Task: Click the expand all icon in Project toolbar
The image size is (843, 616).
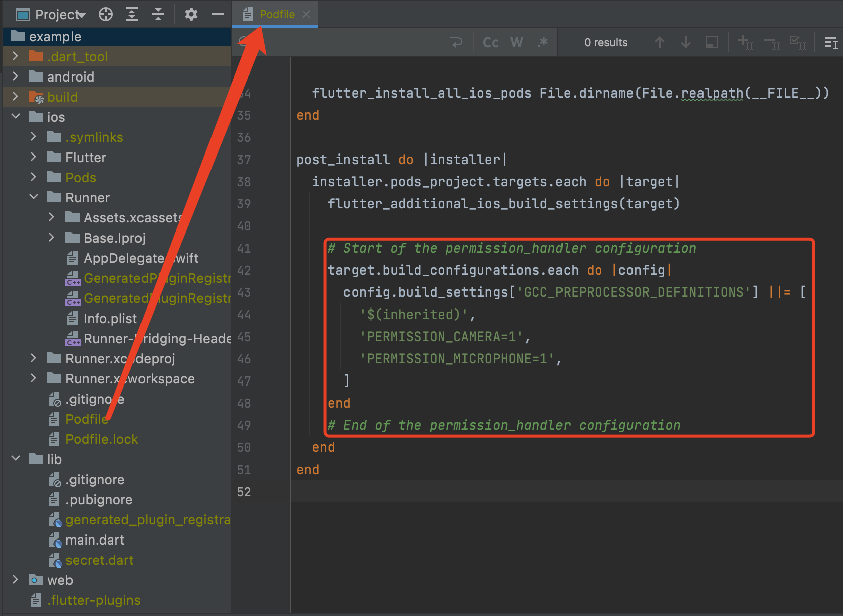Action: point(132,15)
